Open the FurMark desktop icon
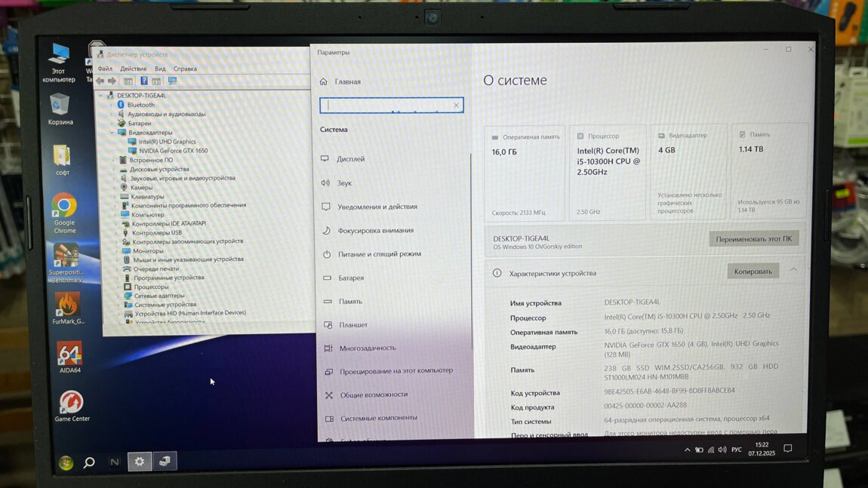Screen dimensions: 868x488 (67, 305)
